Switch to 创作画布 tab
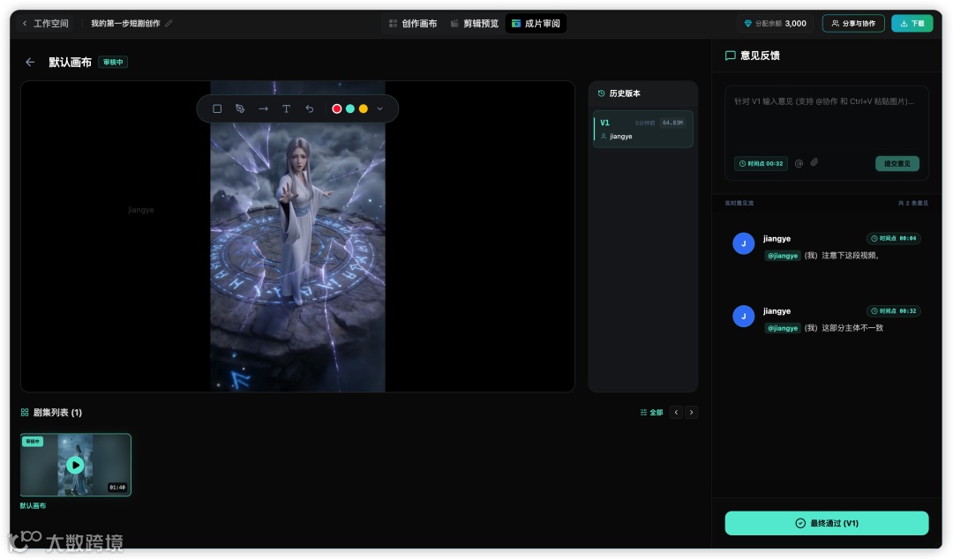 [x=413, y=23]
